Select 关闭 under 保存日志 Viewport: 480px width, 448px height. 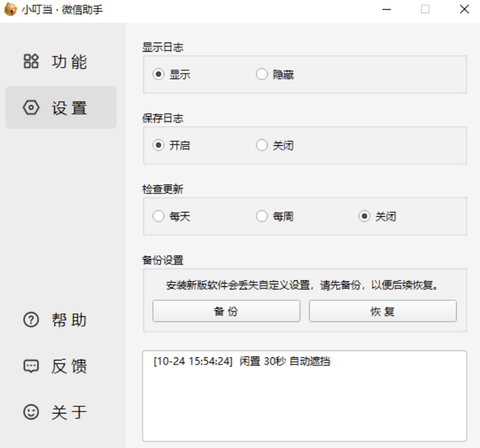[262, 146]
